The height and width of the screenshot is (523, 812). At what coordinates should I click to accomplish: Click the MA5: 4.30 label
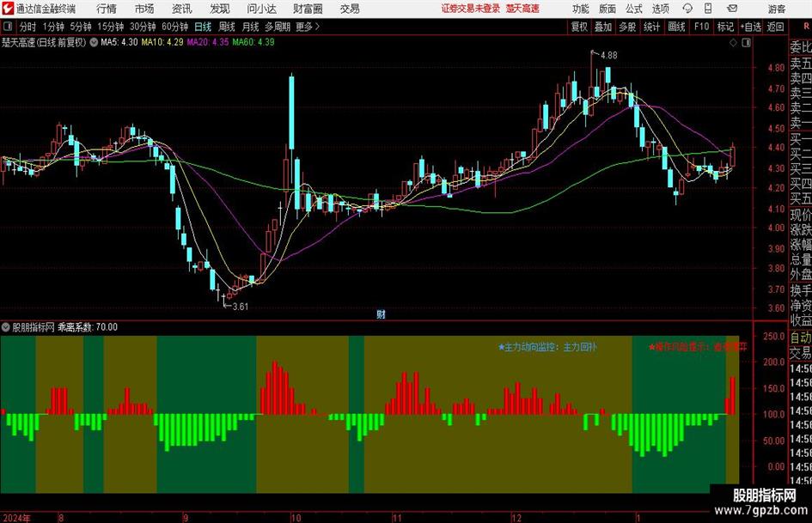tap(119, 42)
